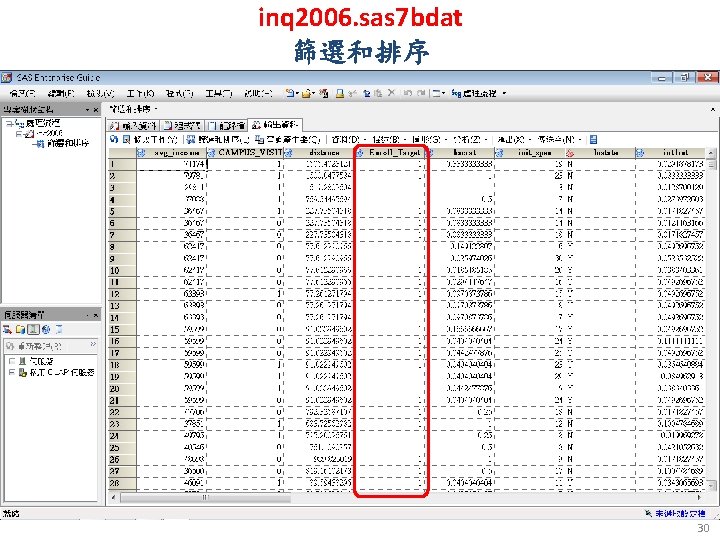
Task: Open the Data (D) dropdown
Action: point(349,139)
